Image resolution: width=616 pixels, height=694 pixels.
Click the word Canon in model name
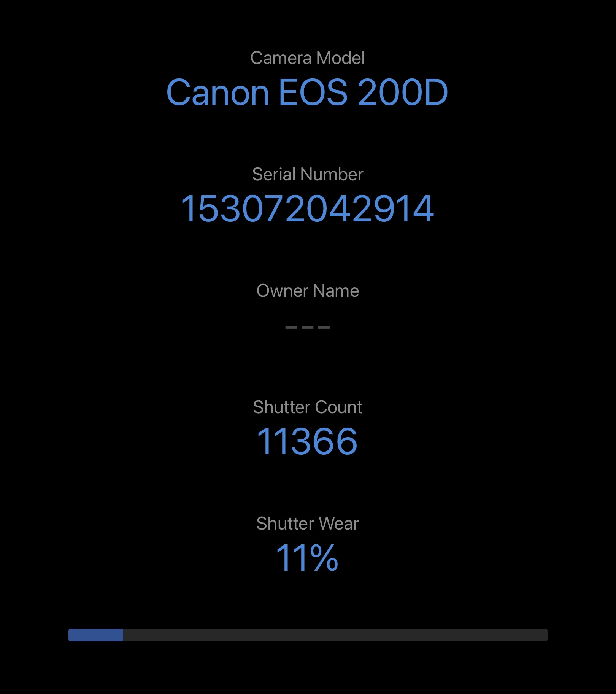tap(218, 92)
